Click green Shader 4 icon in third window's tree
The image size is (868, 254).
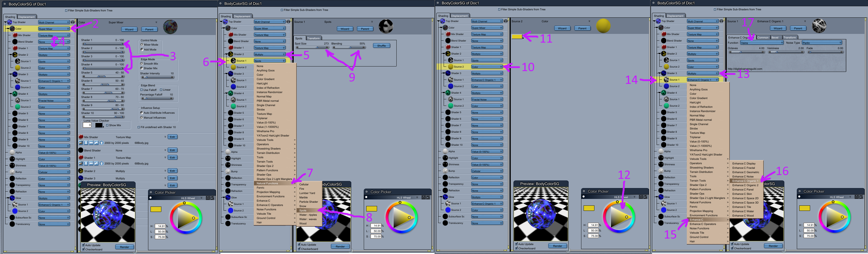pos(448,93)
